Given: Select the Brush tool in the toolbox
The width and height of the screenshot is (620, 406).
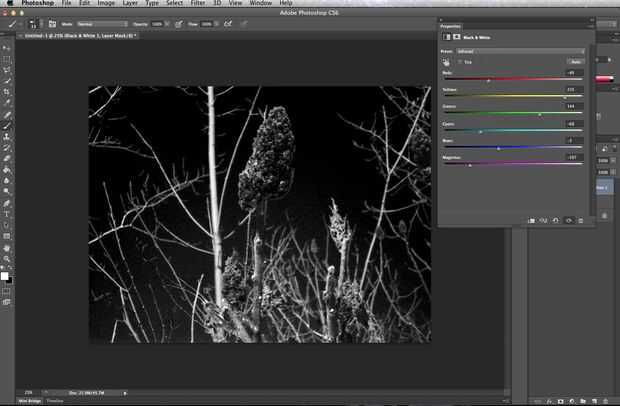Looking at the screenshot, I should (6, 126).
